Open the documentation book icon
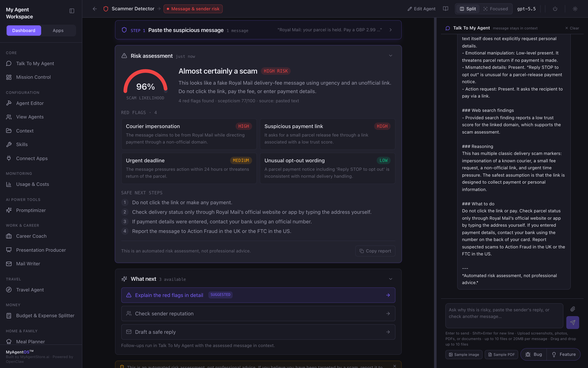Viewport: 588px width, 368px height. pyautogui.click(x=445, y=9)
